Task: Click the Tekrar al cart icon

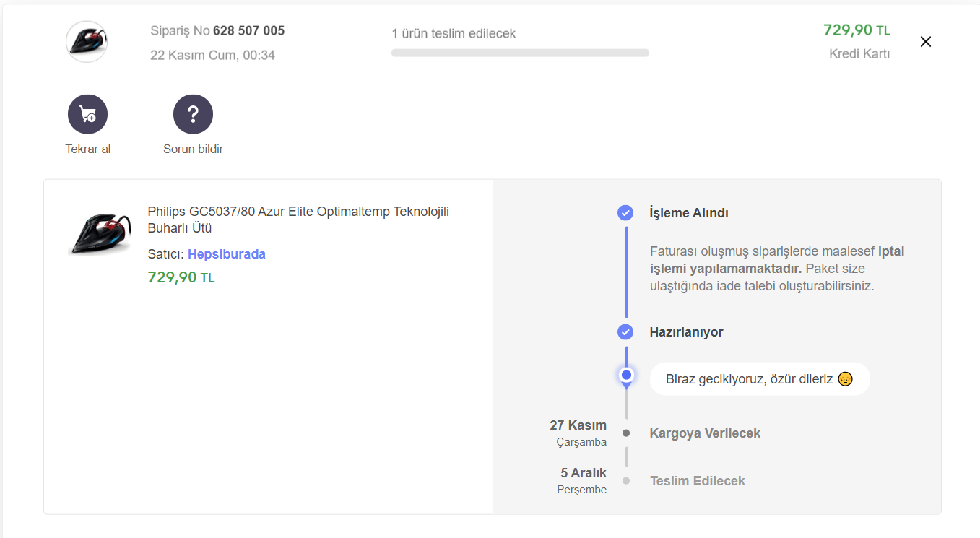Action: tap(87, 114)
